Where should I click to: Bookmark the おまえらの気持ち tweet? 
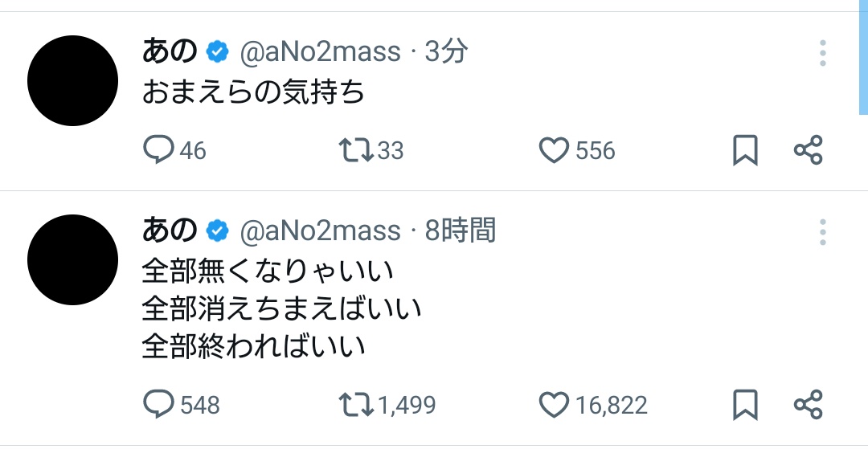745,150
